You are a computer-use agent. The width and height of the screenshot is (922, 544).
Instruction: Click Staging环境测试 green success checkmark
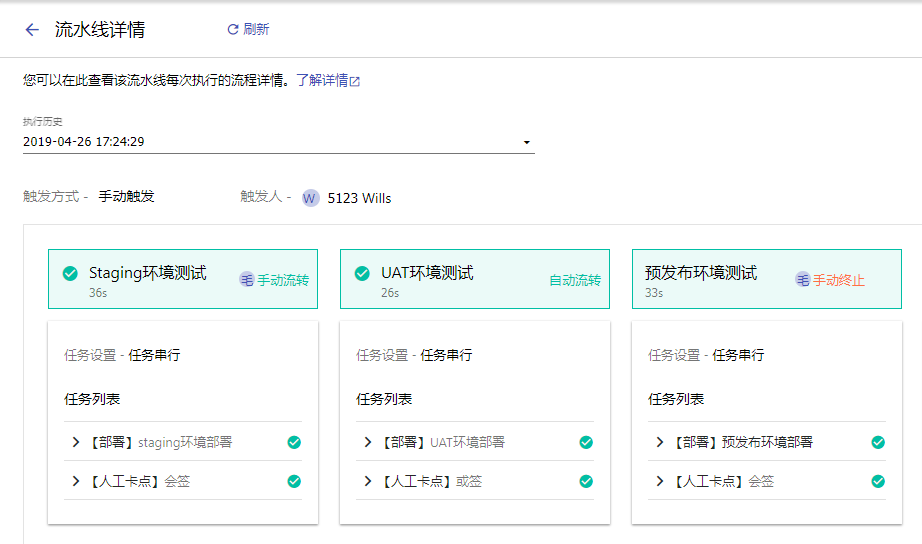tap(70, 273)
